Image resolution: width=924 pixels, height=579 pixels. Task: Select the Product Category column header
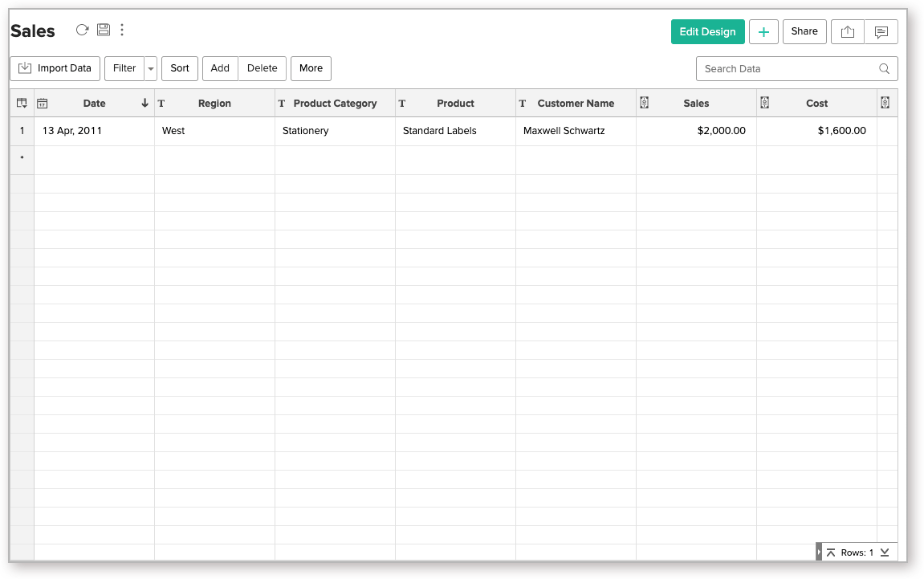coord(335,103)
